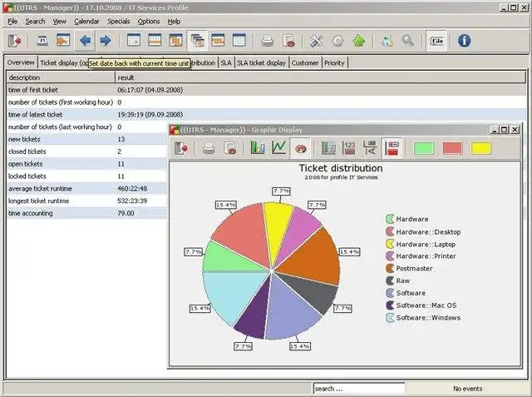
Task: Open the Specials menu
Action: (118, 22)
